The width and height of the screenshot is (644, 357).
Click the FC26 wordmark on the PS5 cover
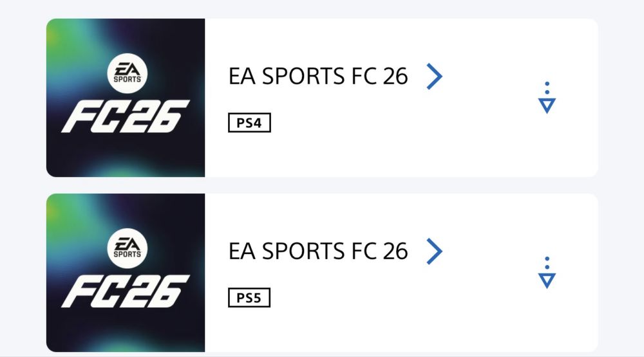pos(126,291)
